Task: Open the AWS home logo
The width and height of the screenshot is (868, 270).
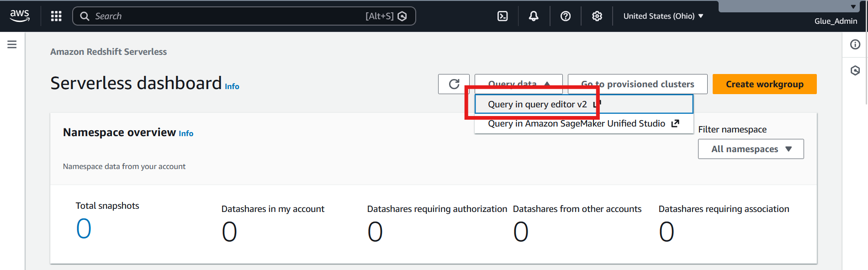Action: point(20,16)
